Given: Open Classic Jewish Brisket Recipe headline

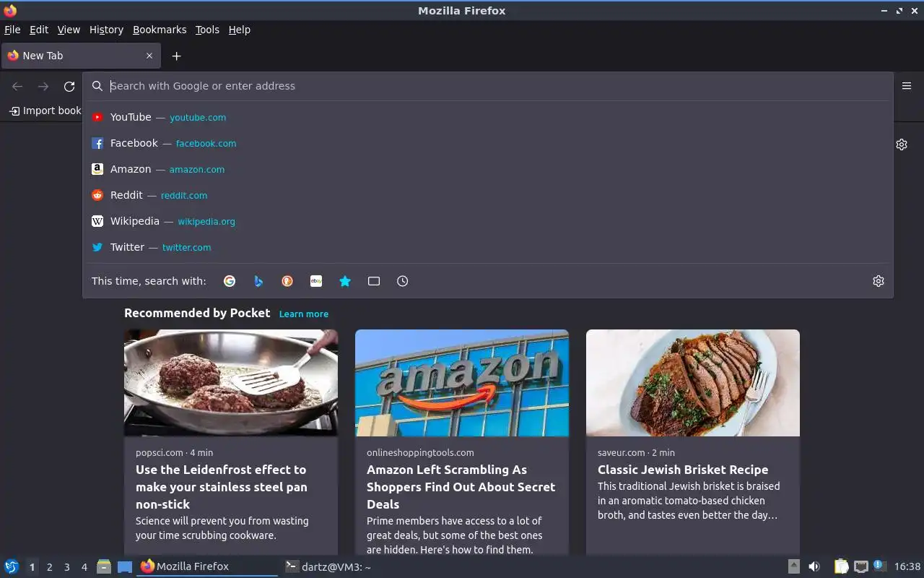Looking at the screenshot, I should click(x=683, y=470).
